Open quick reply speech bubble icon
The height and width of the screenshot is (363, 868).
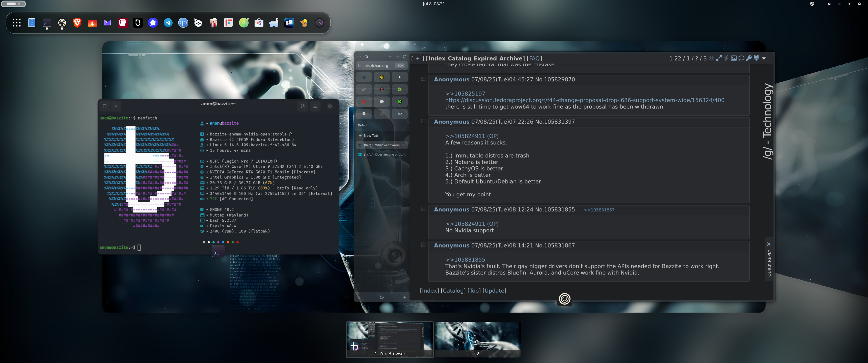point(741,58)
